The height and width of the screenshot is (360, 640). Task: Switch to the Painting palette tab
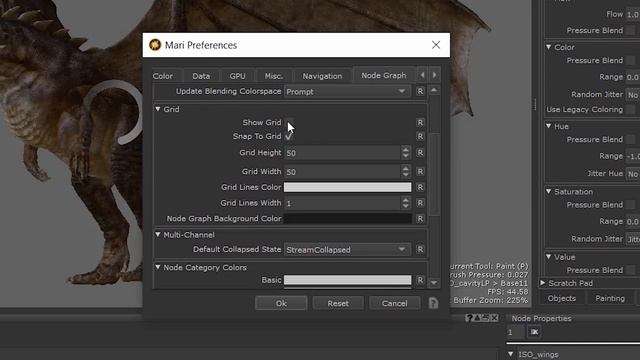pyautogui.click(x=610, y=298)
